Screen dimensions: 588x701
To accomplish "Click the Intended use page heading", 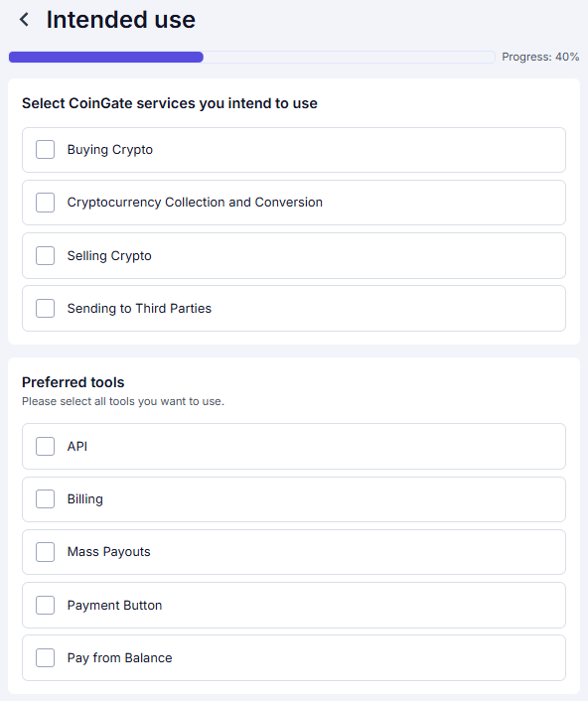I will 121,20.
